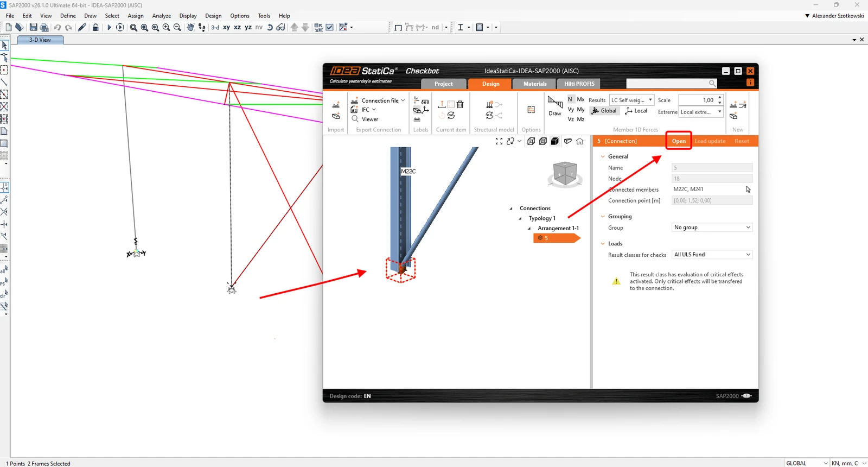Open Set Display Options checkbox icon
The width and height of the screenshot is (868, 467).
coord(329,27)
